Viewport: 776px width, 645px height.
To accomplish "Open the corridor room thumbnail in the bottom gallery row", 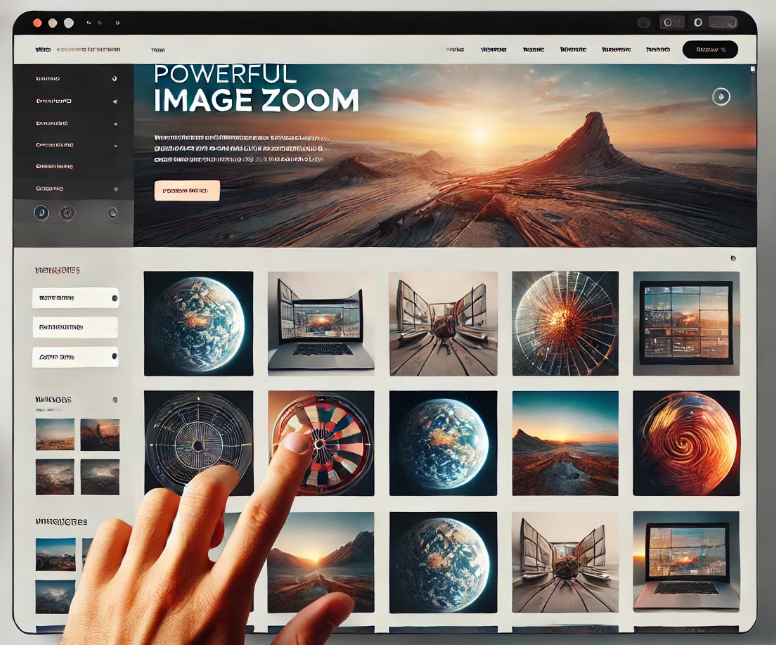I will (x=565, y=563).
